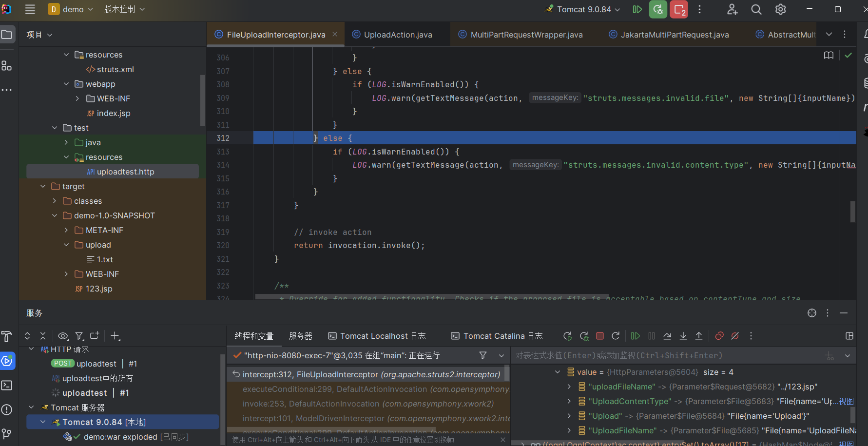Select POST uploadtest #1 request
868x446 pixels.
(x=95, y=364)
